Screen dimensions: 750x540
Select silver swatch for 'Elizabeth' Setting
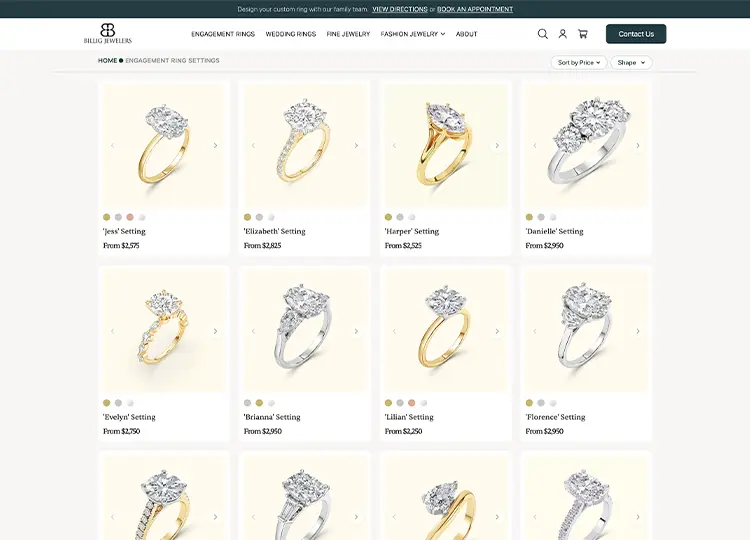pyautogui.click(x=259, y=217)
